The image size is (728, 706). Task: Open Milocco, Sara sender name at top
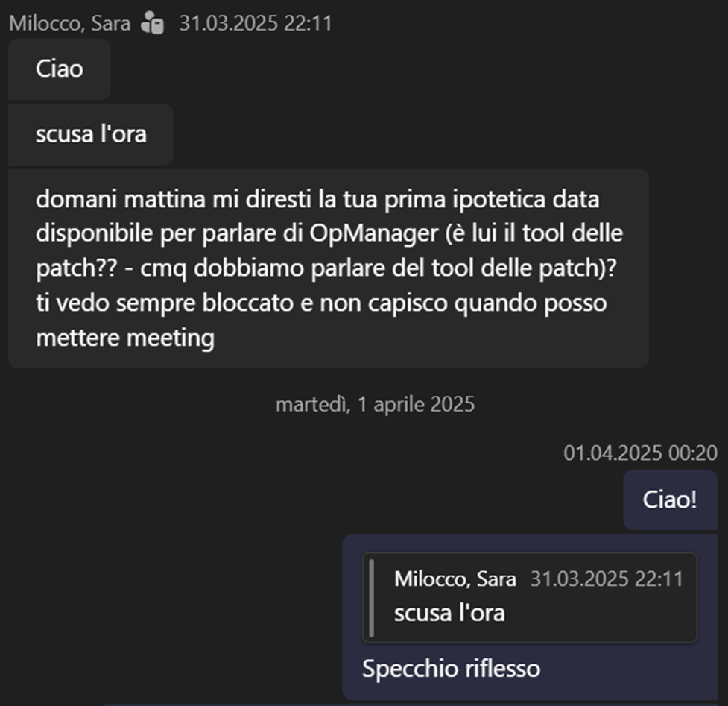point(69,23)
